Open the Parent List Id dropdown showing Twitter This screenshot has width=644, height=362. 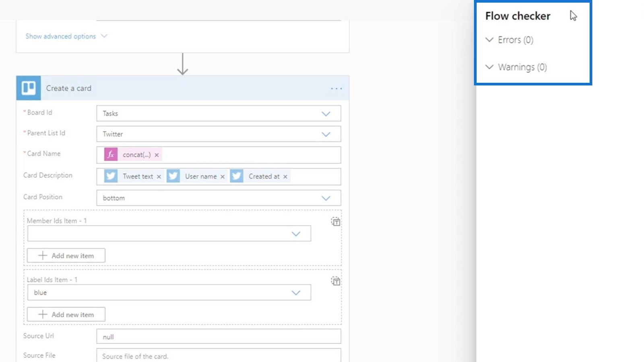click(x=219, y=134)
